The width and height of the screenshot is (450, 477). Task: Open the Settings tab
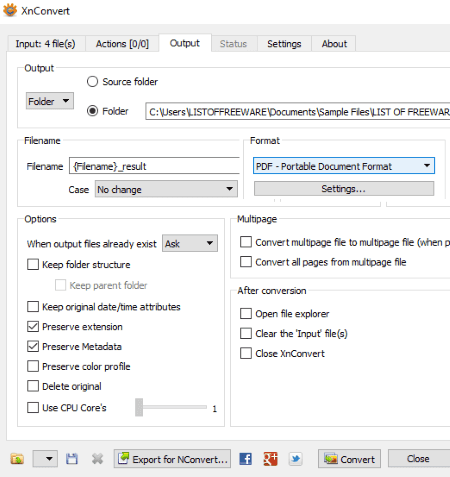284,44
